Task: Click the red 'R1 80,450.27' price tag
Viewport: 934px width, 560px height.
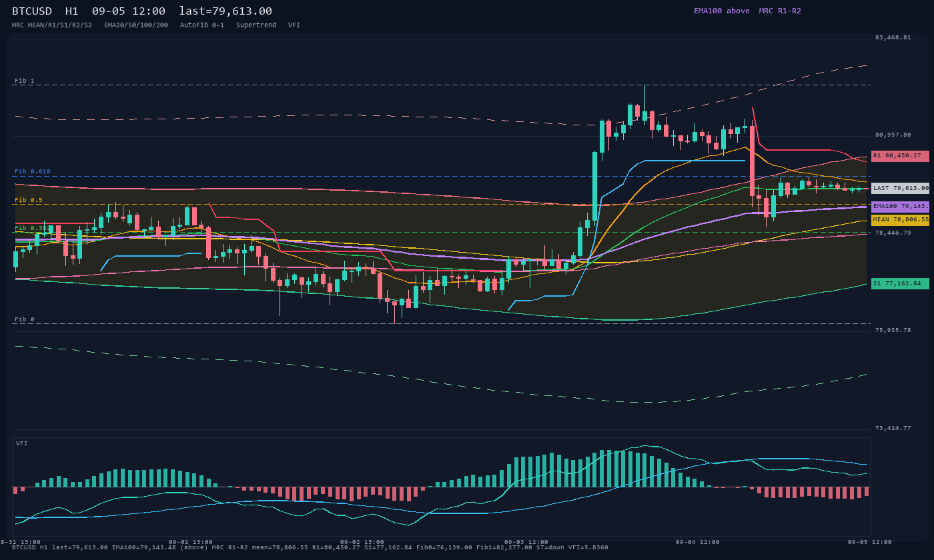Action: pyautogui.click(x=900, y=156)
